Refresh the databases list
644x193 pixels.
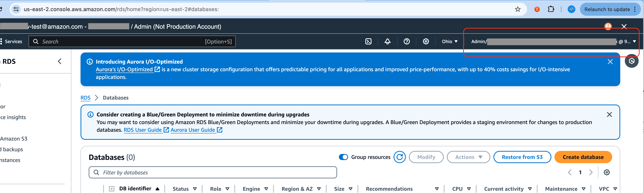tap(399, 157)
